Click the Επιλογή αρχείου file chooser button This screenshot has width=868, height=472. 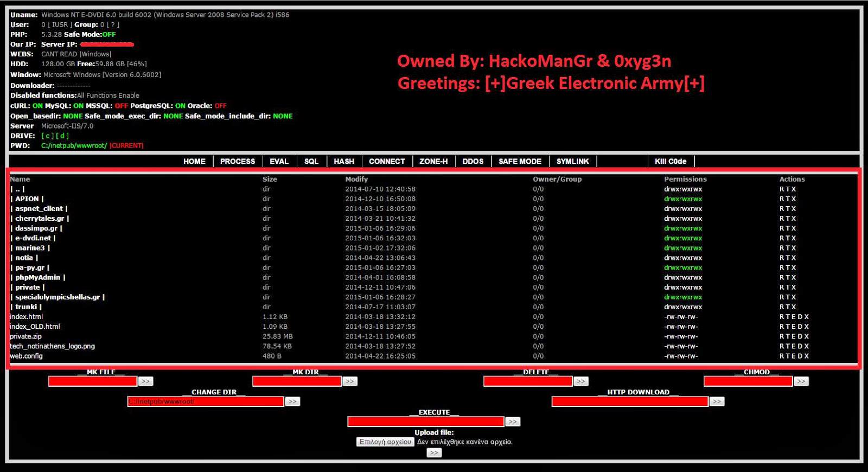(385, 442)
